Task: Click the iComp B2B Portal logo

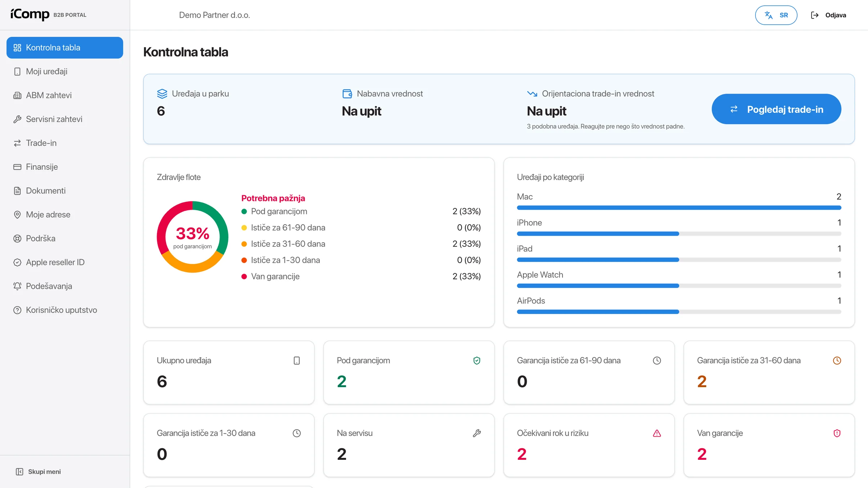Action: pyautogui.click(x=48, y=14)
